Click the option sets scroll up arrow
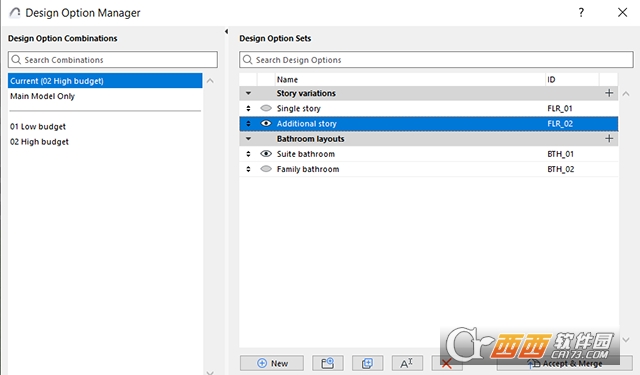The image size is (640, 375). coord(626,94)
